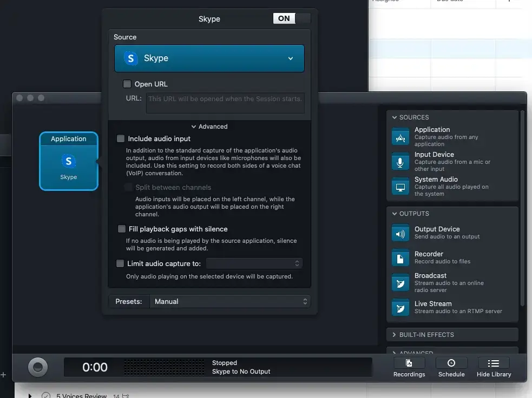Choose the System Audio monitor icon
Screen dimensions: 532x398
(x=400, y=187)
